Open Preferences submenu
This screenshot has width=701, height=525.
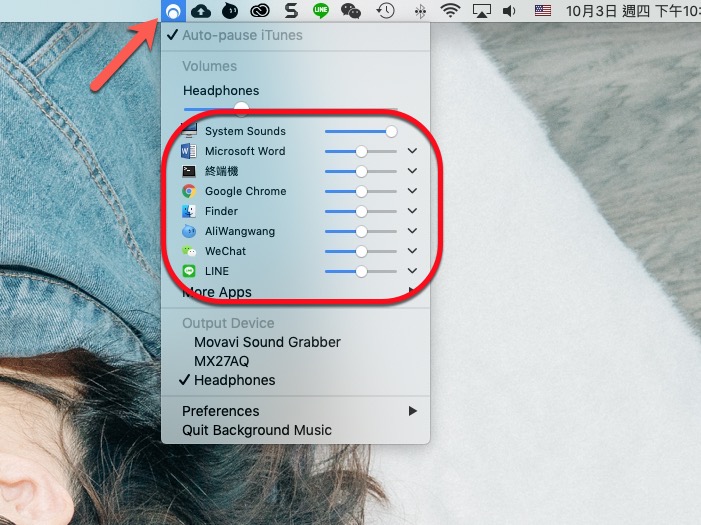click(x=296, y=411)
